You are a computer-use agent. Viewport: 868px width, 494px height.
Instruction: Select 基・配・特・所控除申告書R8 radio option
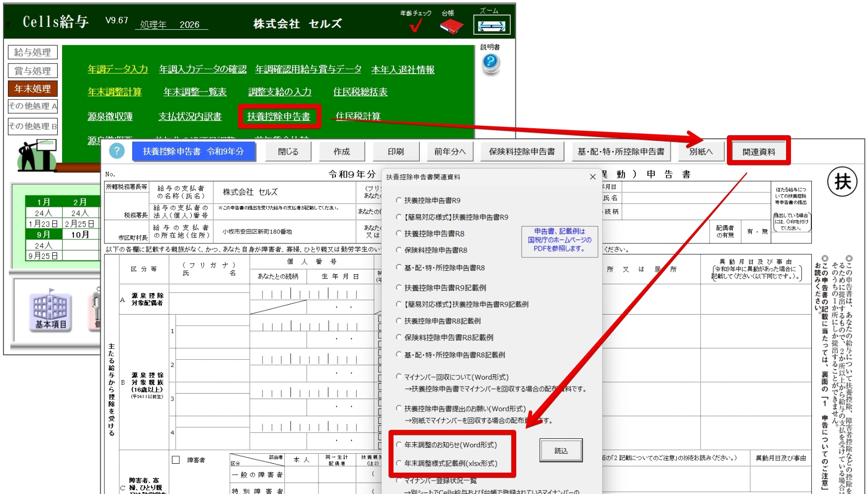398,268
